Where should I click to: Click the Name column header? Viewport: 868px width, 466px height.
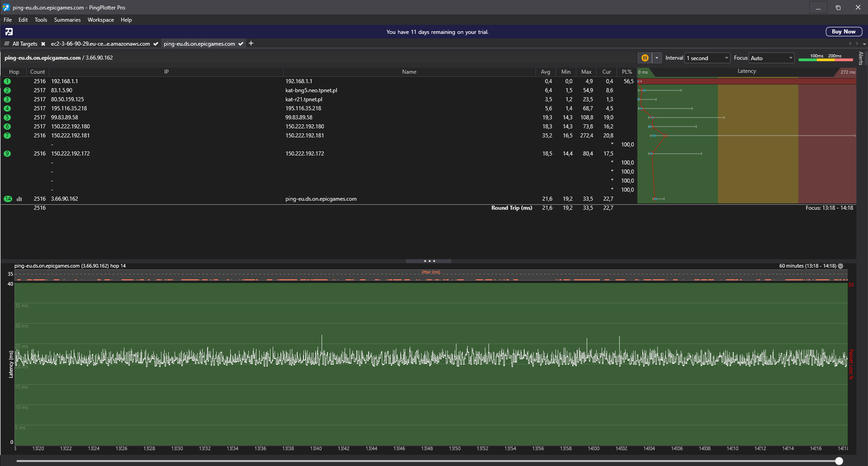pos(409,72)
